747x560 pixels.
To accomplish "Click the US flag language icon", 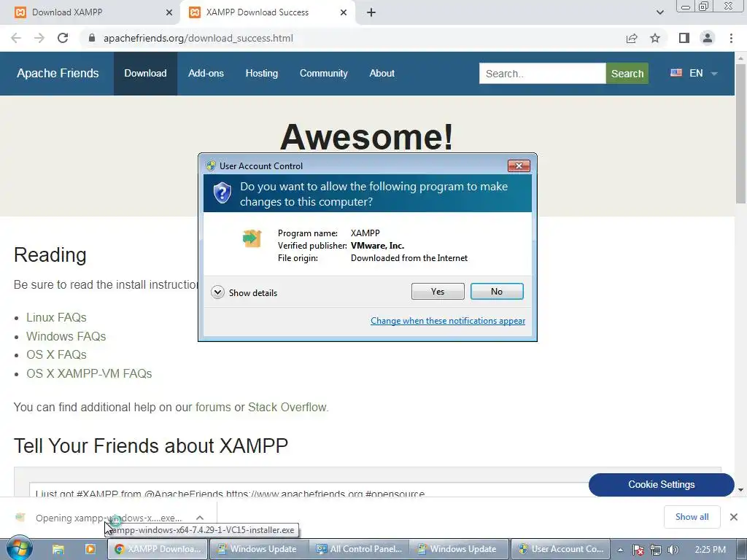I will click(x=676, y=73).
